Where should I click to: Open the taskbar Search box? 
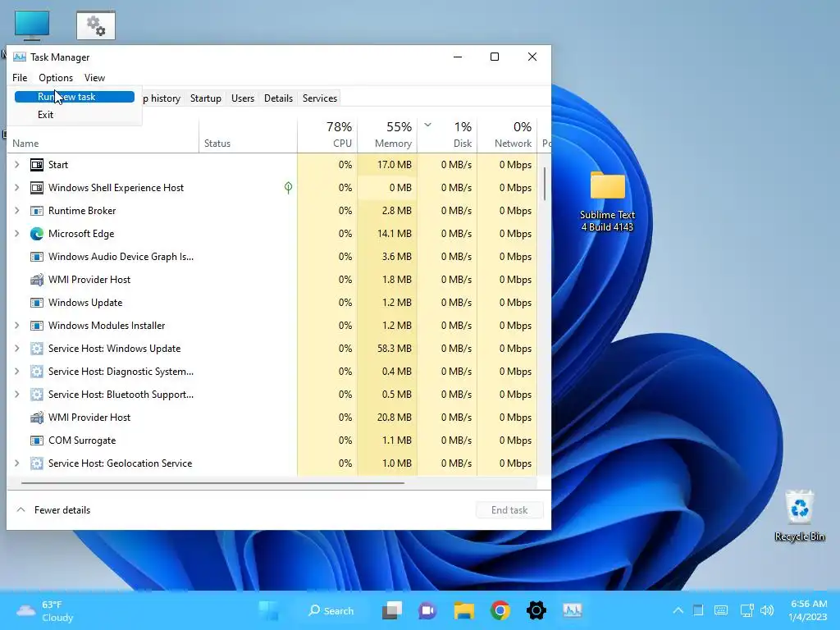(x=331, y=610)
